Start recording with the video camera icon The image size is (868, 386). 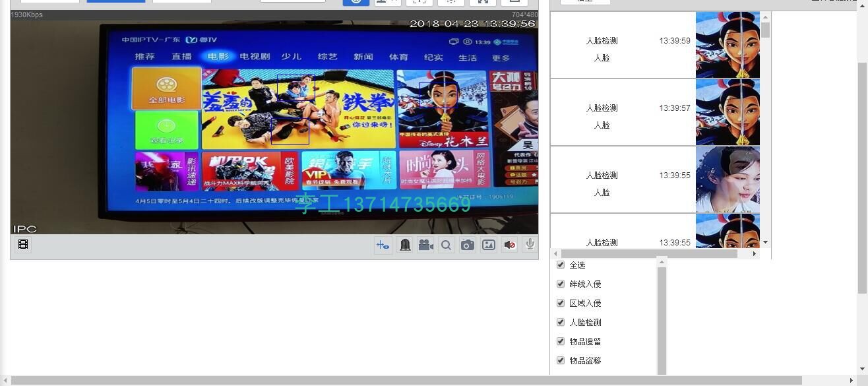pos(425,245)
